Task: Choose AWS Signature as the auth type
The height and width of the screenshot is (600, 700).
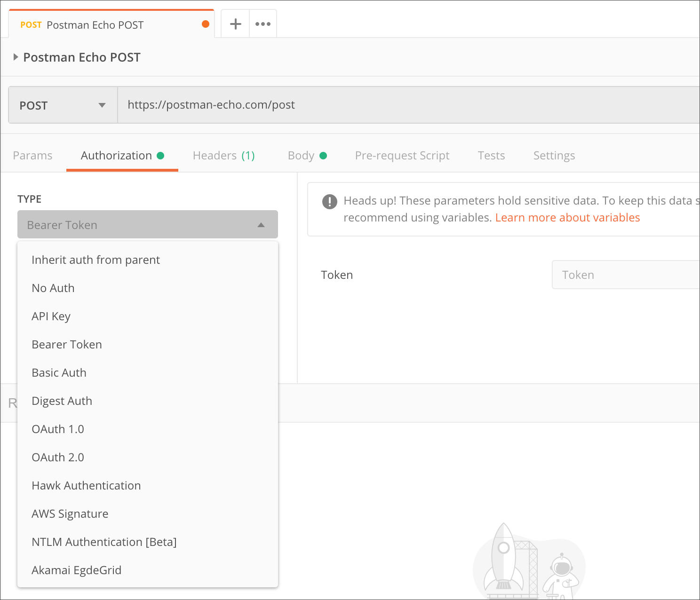Action: click(70, 513)
